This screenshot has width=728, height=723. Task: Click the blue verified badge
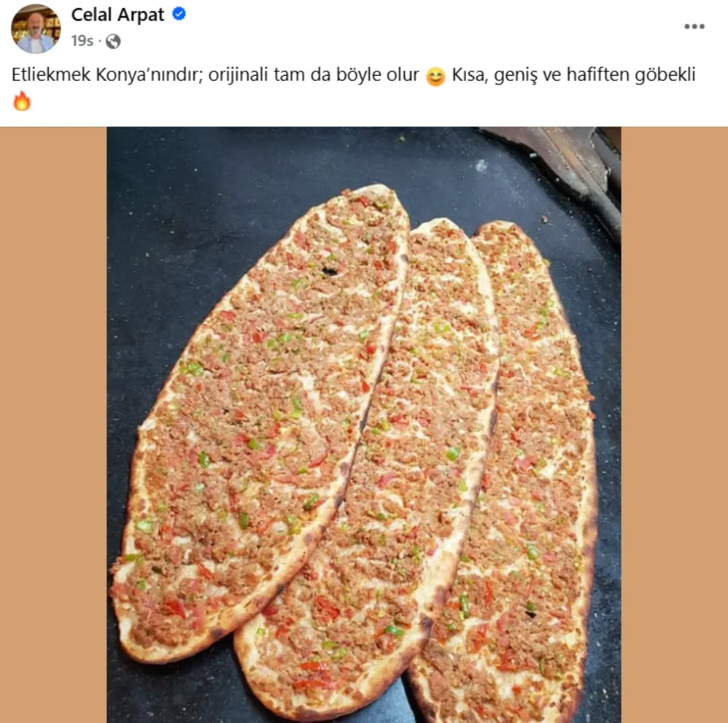click(x=179, y=14)
